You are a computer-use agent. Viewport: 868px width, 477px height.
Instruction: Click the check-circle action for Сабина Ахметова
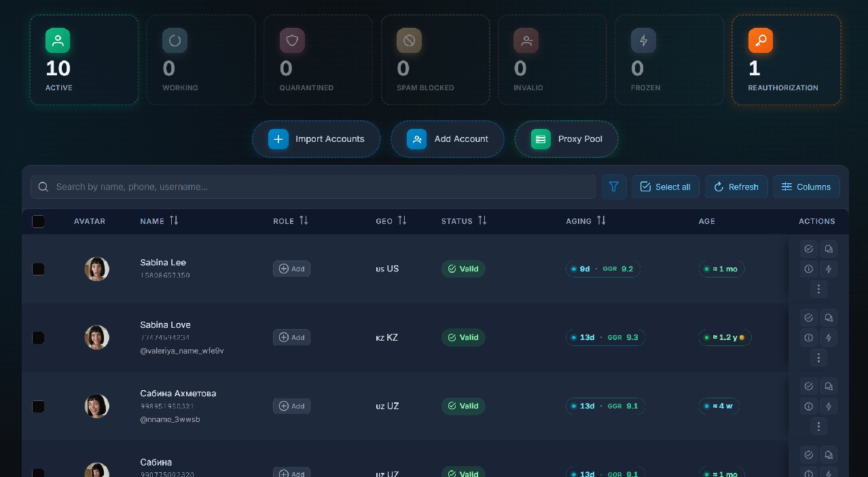click(x=808, y=386)
